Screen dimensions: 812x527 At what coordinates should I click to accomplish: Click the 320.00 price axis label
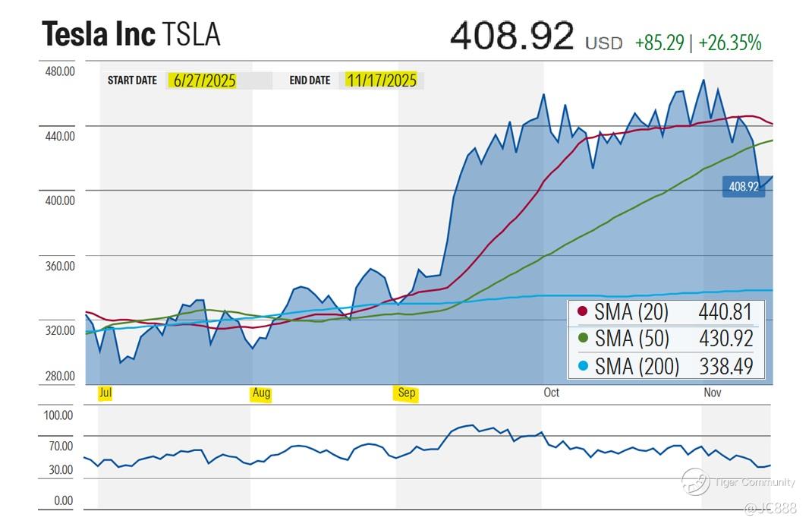click(x=60, y=330)
